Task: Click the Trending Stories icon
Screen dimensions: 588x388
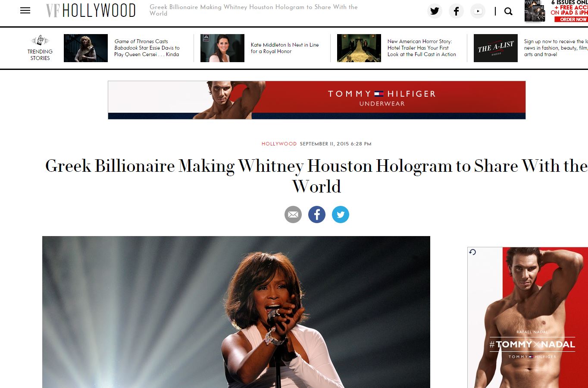Action: coord(40,41)
